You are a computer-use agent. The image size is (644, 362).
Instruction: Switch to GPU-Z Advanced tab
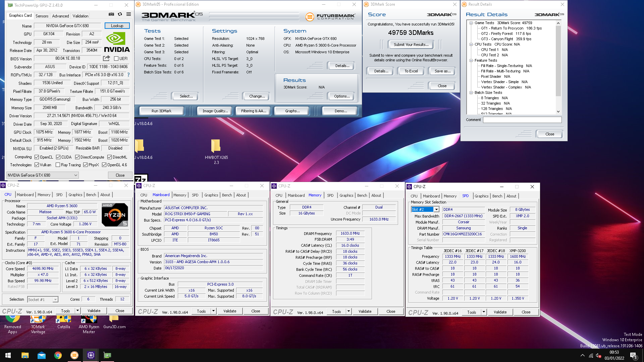point(60,16)
